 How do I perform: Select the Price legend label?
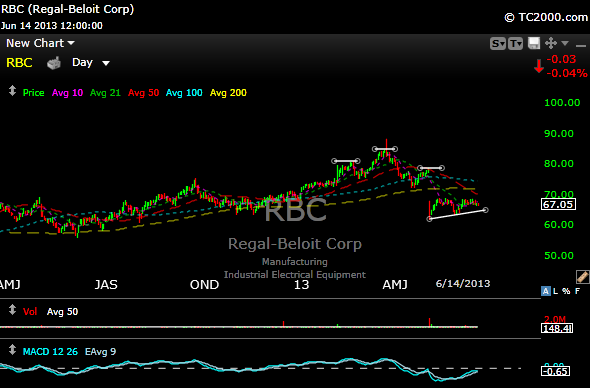pyautogui.click(x=33, y=93)
